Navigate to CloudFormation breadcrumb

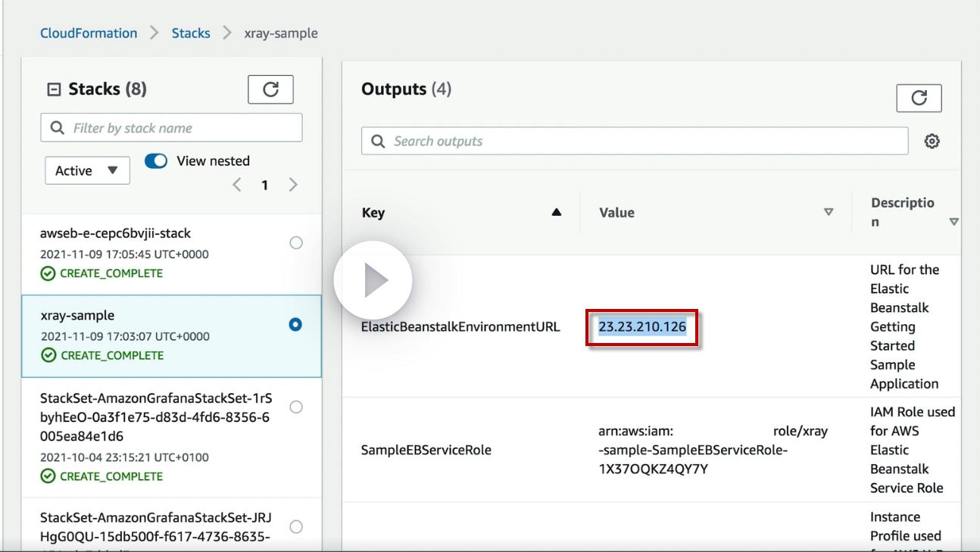point(89,33)
